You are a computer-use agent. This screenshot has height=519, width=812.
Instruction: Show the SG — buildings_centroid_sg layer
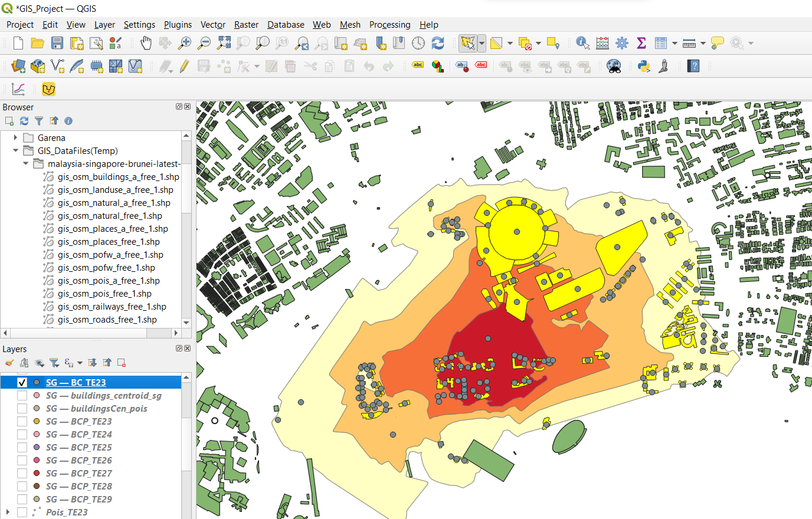click(x=22, y=396)
